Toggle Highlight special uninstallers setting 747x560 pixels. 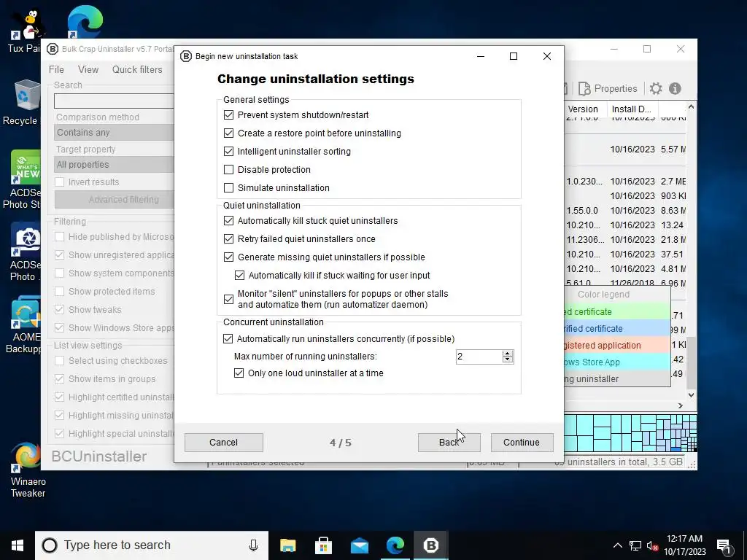tap(60, 433)
